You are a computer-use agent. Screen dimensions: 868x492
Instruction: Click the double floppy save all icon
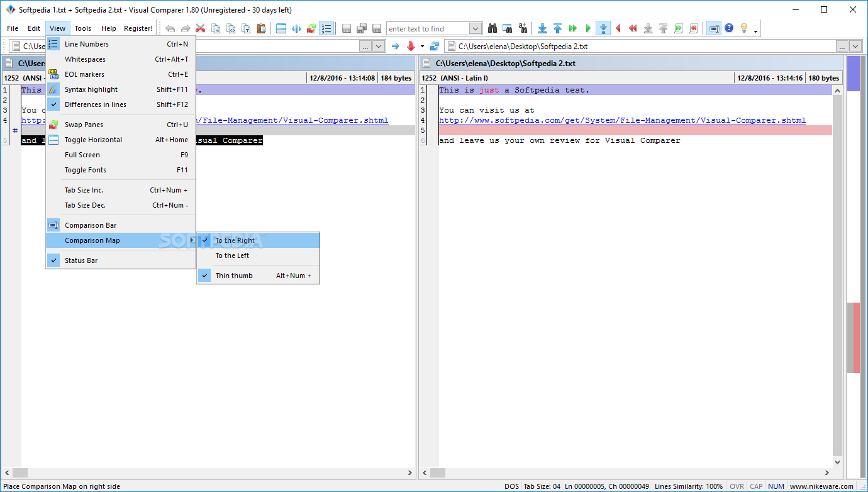[x=362, y=28]
